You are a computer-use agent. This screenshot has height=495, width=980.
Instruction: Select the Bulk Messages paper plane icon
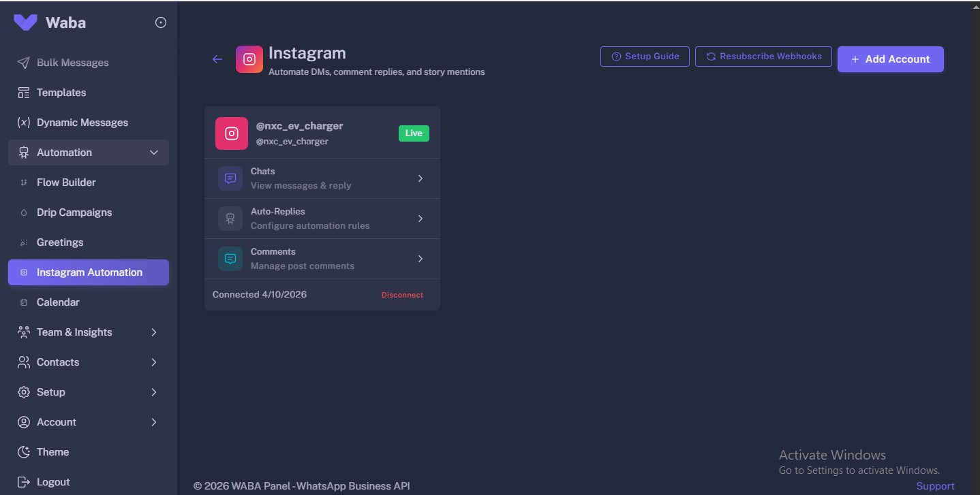click(x=23, y=62)
